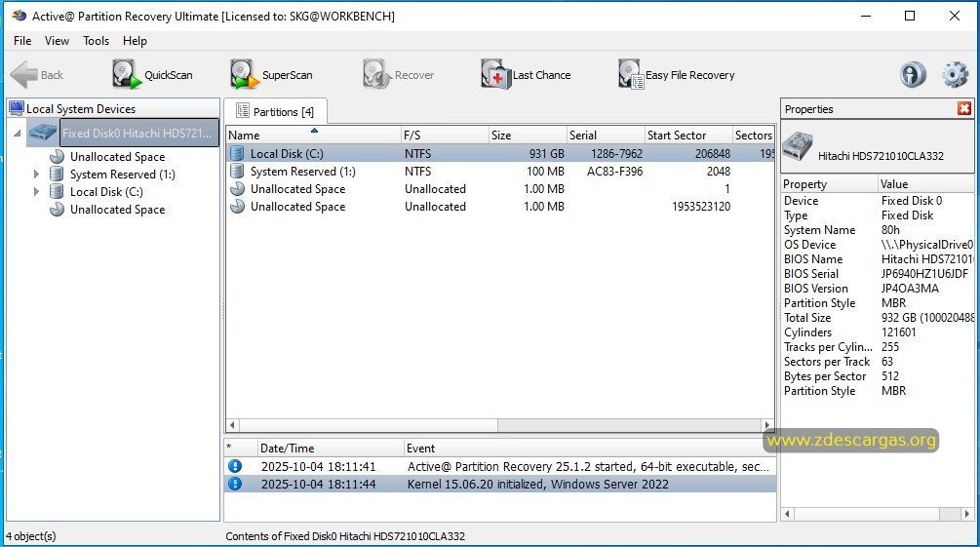Sort by the Serial column header

click(x=606, y=135)
